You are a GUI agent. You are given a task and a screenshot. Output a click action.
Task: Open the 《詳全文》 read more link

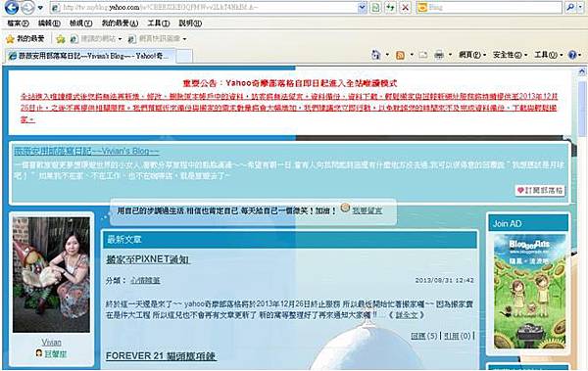(x=406, y=315)
